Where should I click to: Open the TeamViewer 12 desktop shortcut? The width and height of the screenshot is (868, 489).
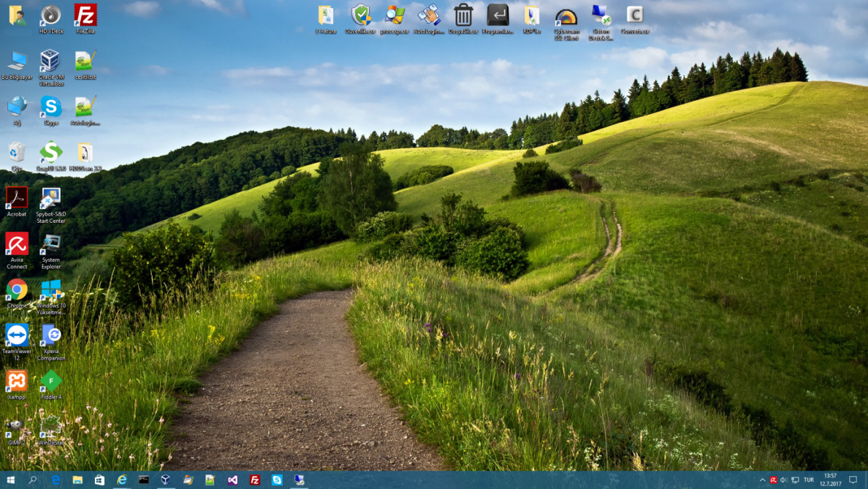17,343
